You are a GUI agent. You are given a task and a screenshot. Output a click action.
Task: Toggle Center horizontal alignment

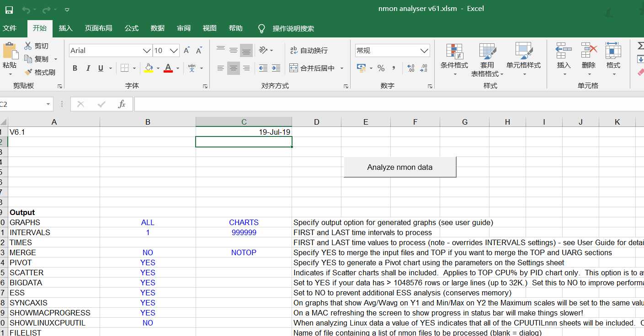point(234,68)
